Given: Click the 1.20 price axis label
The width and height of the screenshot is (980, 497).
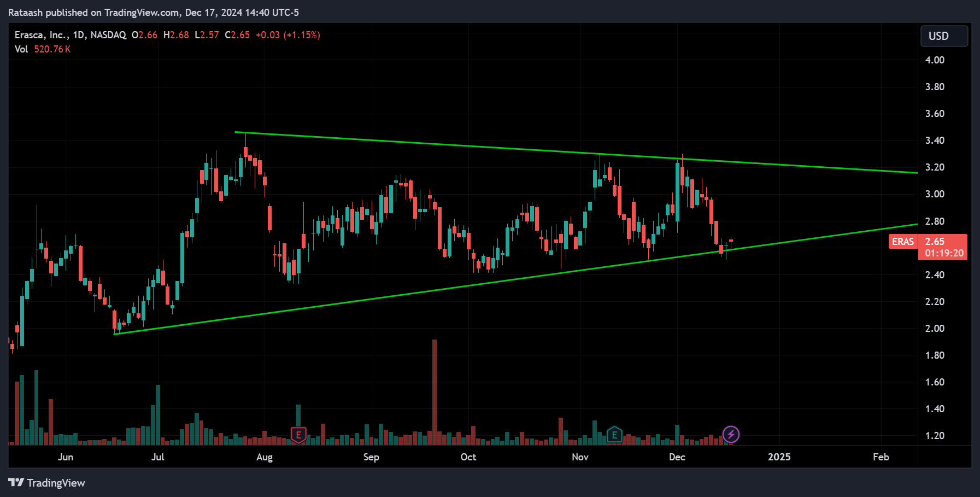Looking at the screenshot, I should [x=935, y=436].
